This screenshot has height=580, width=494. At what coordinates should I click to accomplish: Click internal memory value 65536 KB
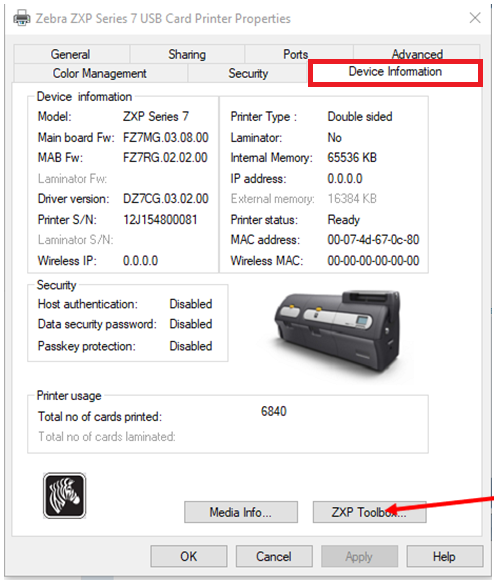click(352, 158)
